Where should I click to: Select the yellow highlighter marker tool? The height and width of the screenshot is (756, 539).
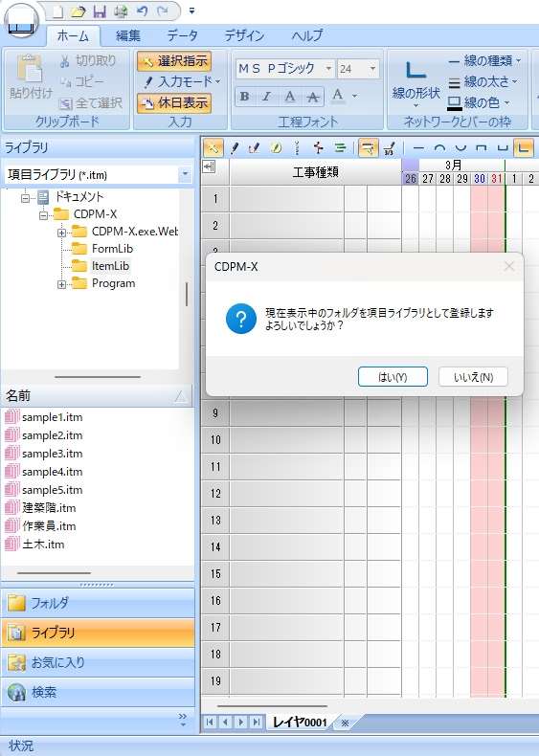[x=276, y=147]
